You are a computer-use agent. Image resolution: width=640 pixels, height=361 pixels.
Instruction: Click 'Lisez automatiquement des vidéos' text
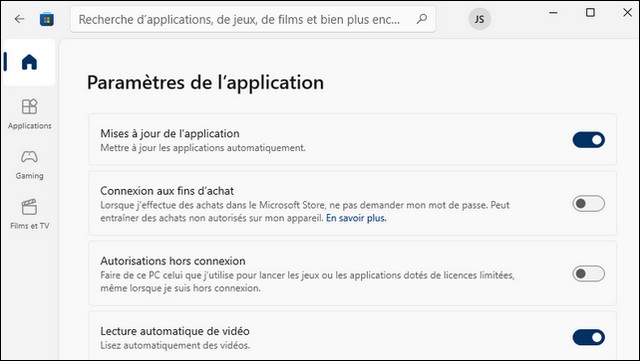[175, 345]
